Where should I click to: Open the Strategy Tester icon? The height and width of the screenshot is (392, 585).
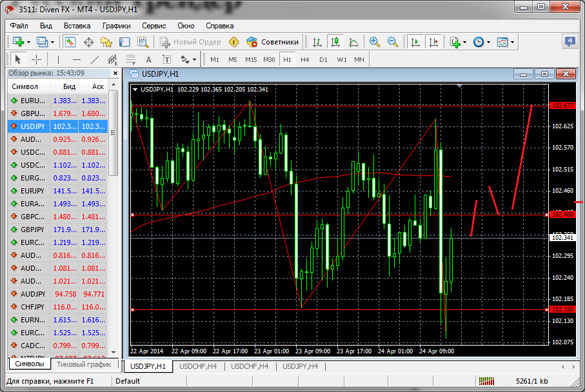[x=143, y=42]
